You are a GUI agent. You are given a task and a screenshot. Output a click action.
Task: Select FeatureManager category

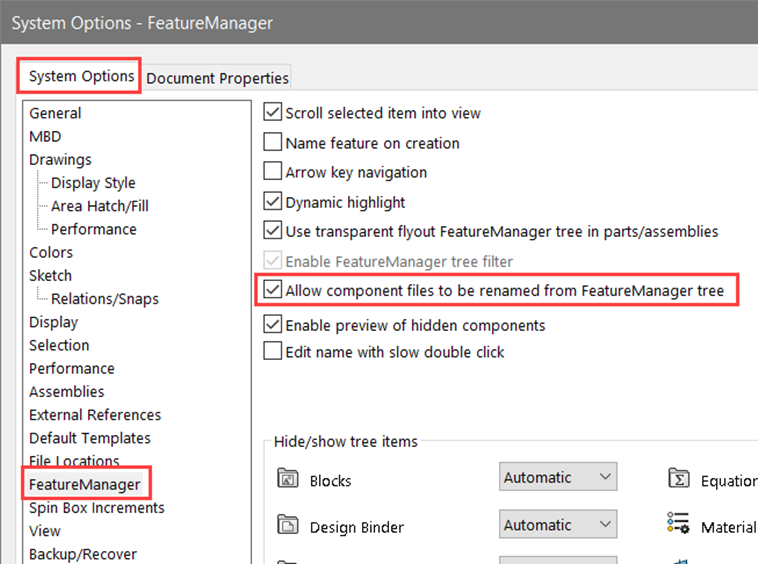pyautogui.click(x=85, y=484)
